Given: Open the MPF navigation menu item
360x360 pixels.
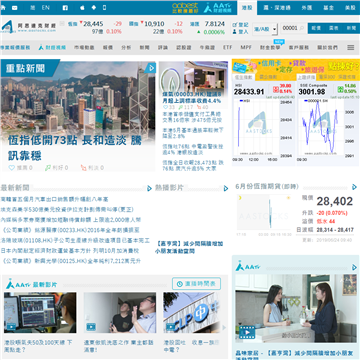Looking at the screenshot, I should [246, 48].
